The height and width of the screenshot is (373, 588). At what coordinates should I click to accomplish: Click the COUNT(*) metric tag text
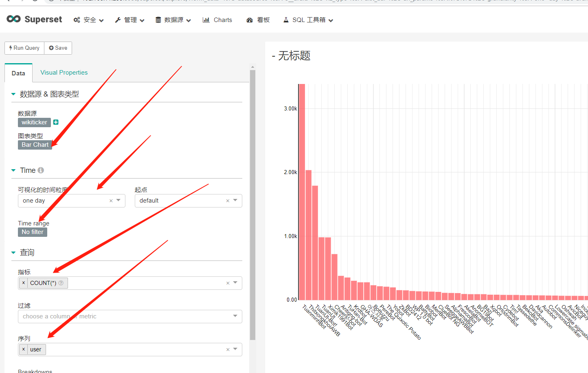(43, 283)
